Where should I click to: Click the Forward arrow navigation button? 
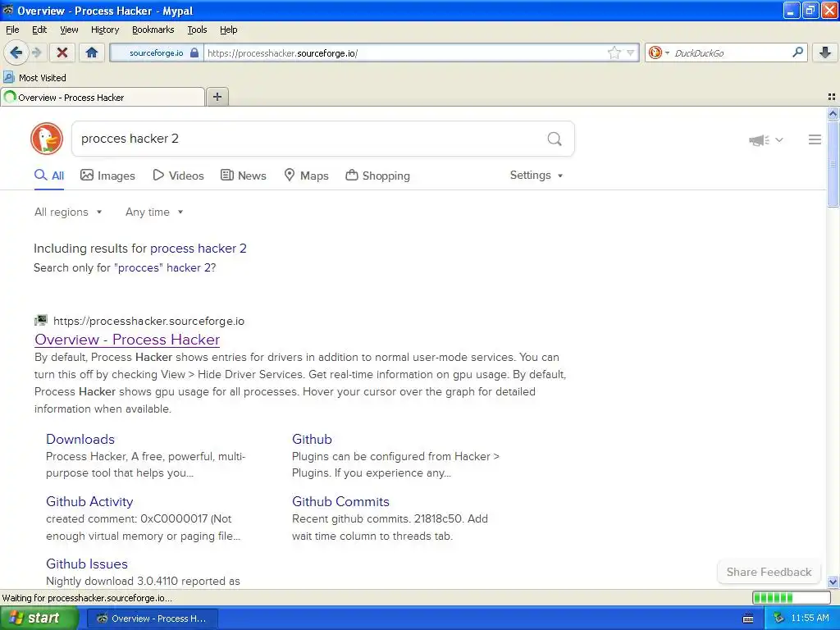36,52
